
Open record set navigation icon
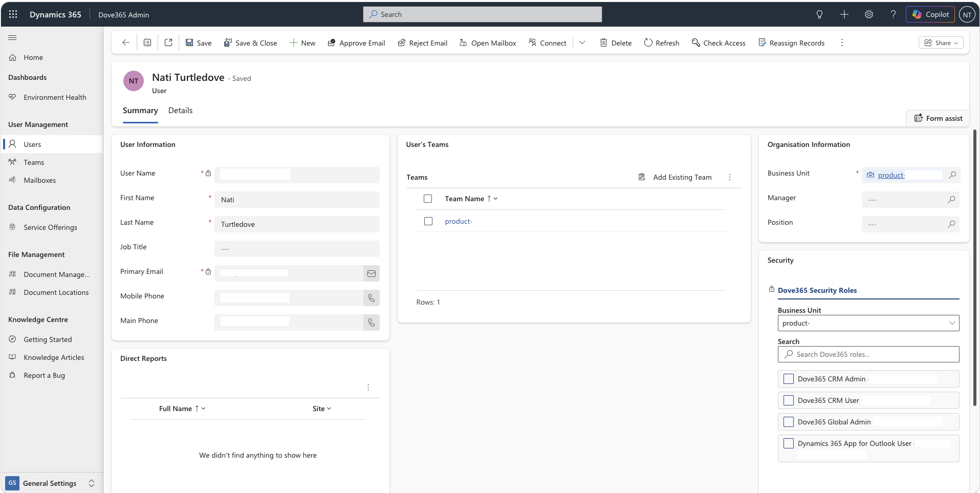click(x=147, y=42)
